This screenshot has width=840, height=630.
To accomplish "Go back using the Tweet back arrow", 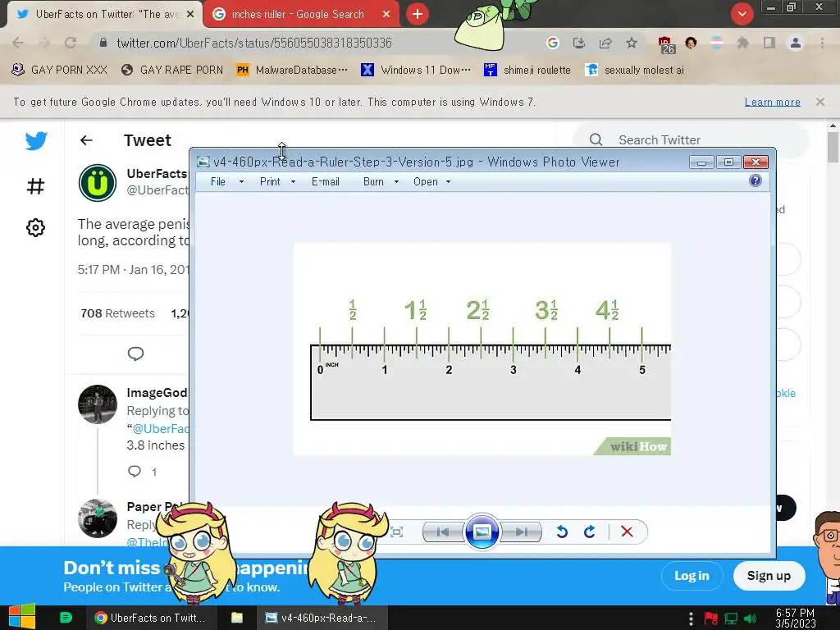I will pyautogui.click(x=86, y=140).
